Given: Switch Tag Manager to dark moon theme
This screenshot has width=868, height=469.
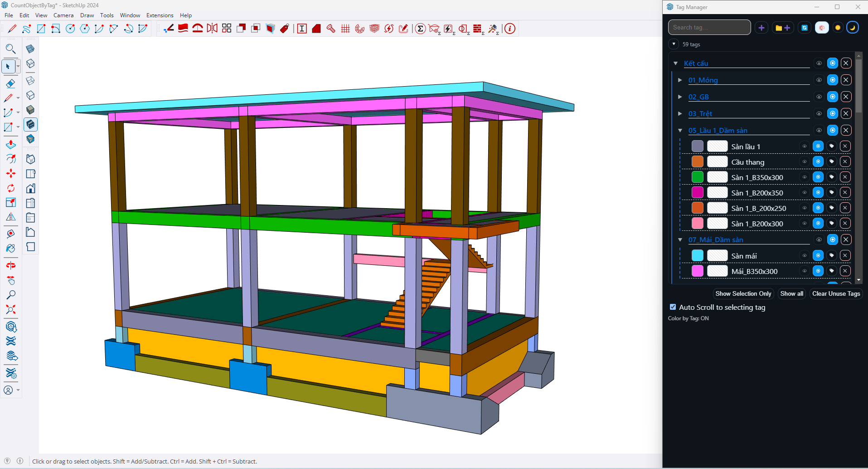Looking at the screenshot, I should click(x=853, y=28).
